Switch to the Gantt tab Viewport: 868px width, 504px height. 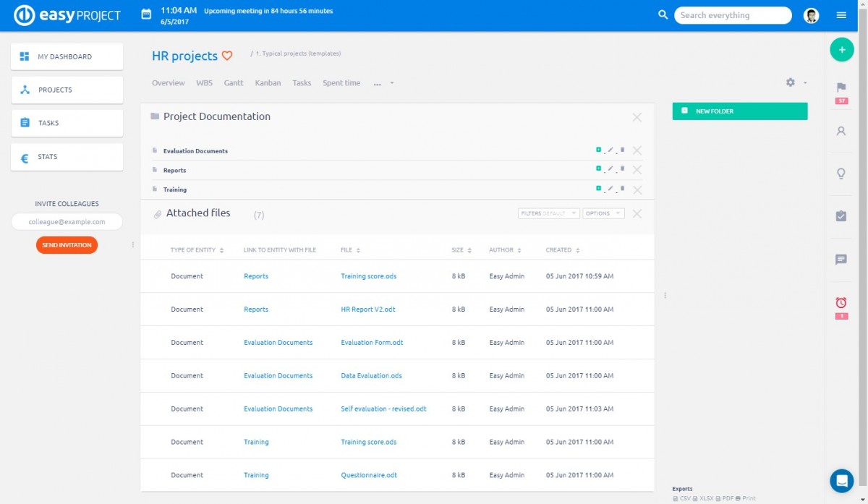(x=234, y=82)
